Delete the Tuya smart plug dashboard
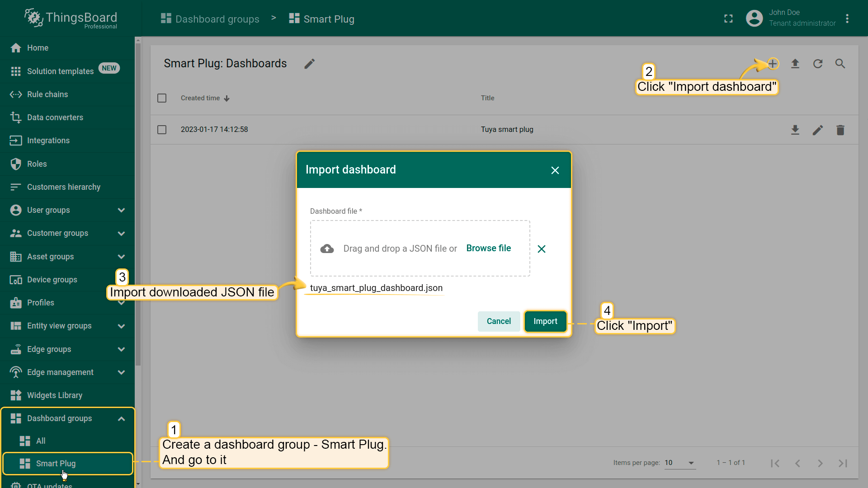Screen dimensions: 868x488 coord(840,130)
